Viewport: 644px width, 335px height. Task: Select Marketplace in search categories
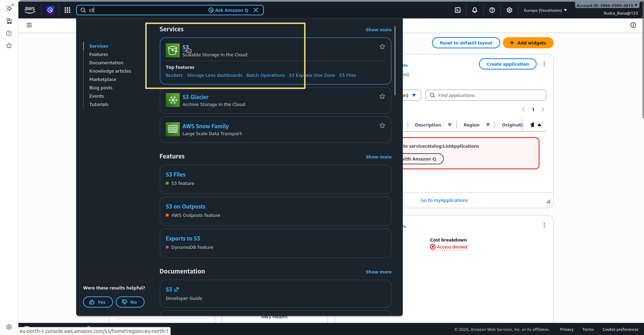pos(103,79)
